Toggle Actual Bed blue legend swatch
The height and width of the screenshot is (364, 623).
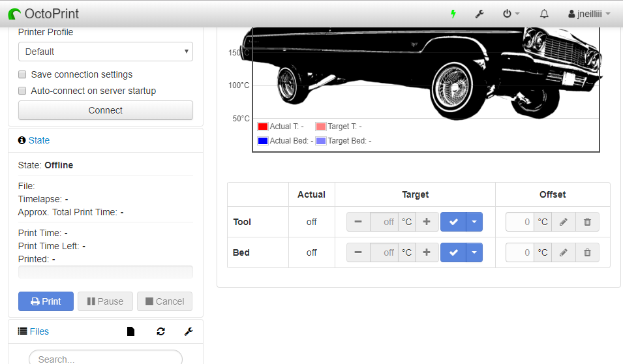[x=263, y=141]
